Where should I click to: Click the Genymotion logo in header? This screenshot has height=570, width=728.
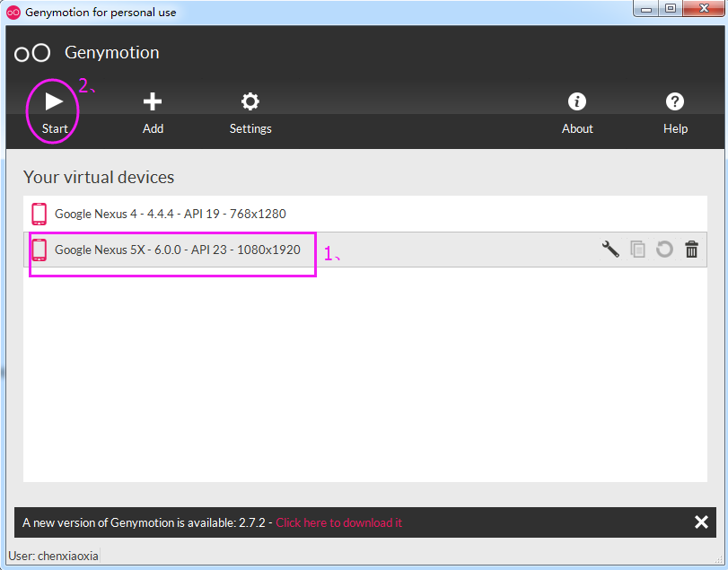click(32, 53)
